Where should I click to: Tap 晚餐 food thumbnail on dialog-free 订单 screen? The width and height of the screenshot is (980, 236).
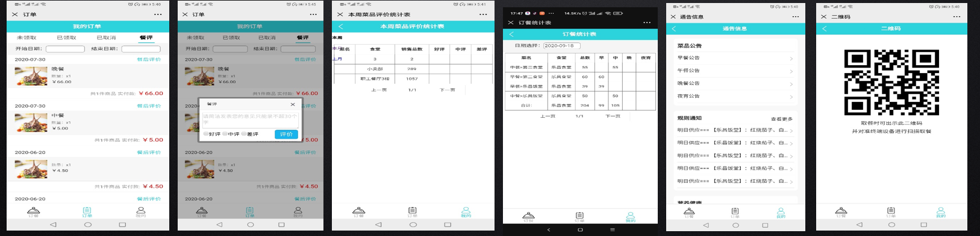click(31, 76)
